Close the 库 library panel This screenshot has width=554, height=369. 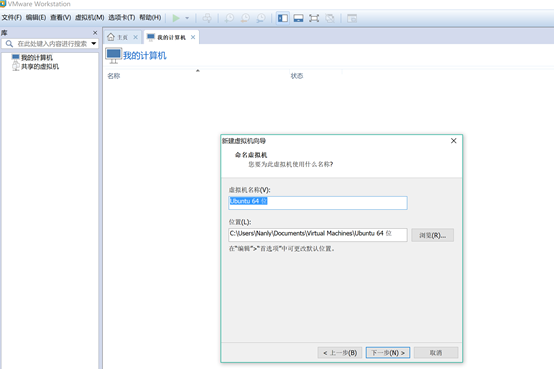coord(95,33)
